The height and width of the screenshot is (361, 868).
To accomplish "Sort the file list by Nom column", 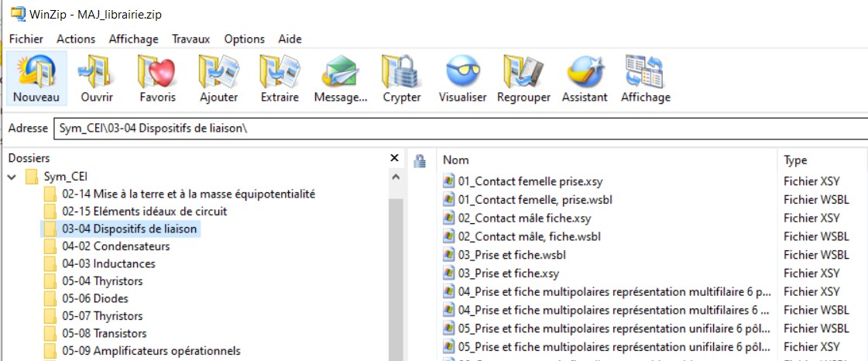I will point(604,160).
